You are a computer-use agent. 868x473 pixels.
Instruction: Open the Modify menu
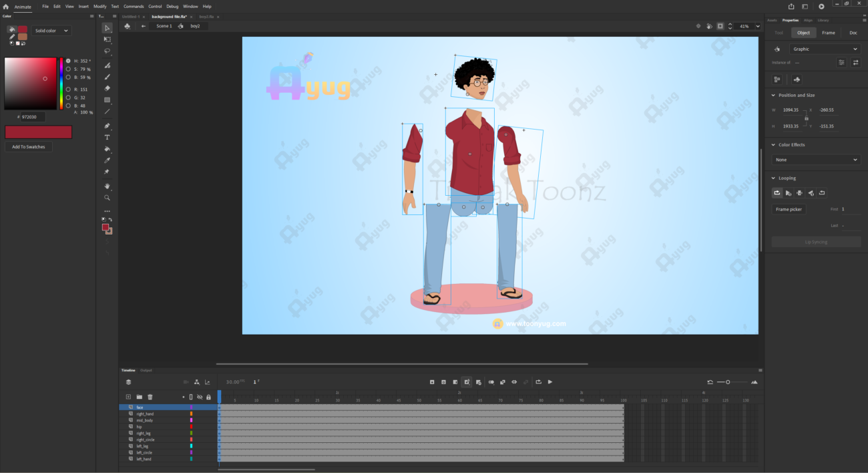point(100,6)
